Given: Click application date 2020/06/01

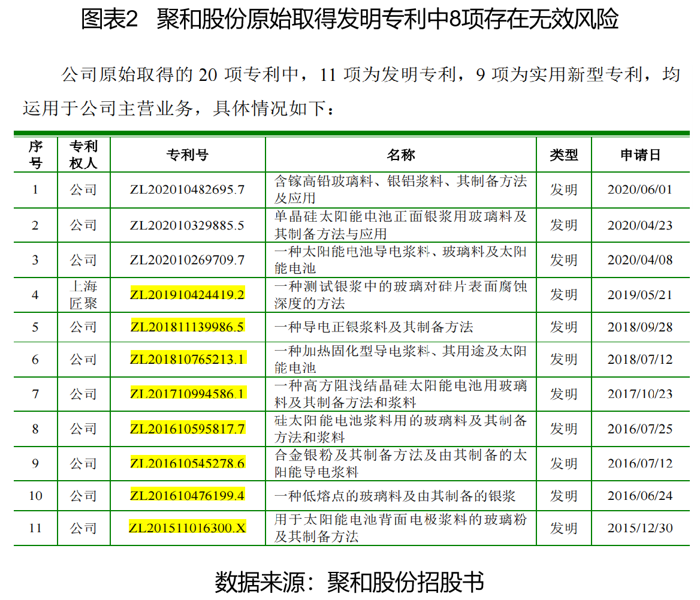Looking at the screenshot, I should coord(639,190).
